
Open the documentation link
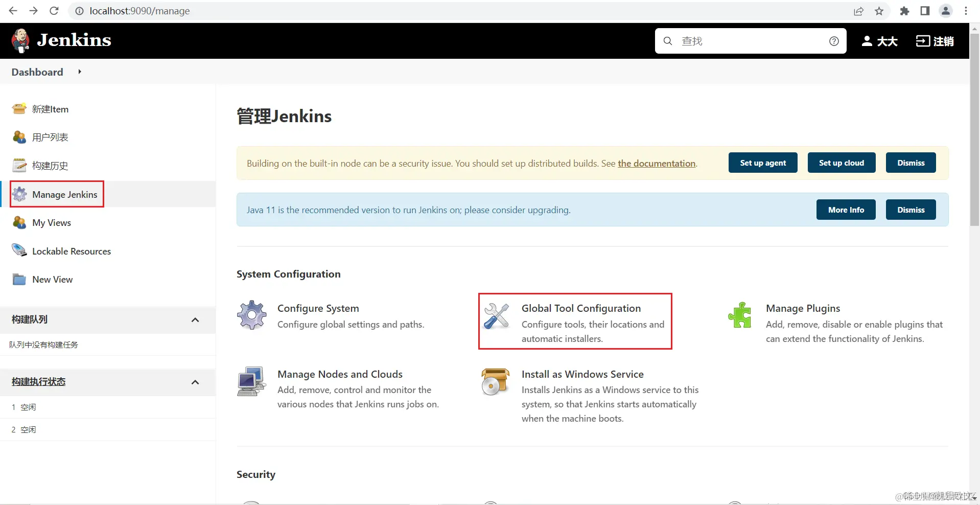(657, 163)
